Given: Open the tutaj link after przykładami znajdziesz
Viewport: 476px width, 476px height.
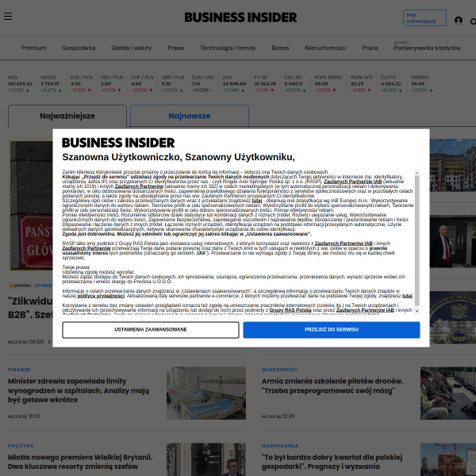Looking at the screenshot, I should tap(257, 201).
